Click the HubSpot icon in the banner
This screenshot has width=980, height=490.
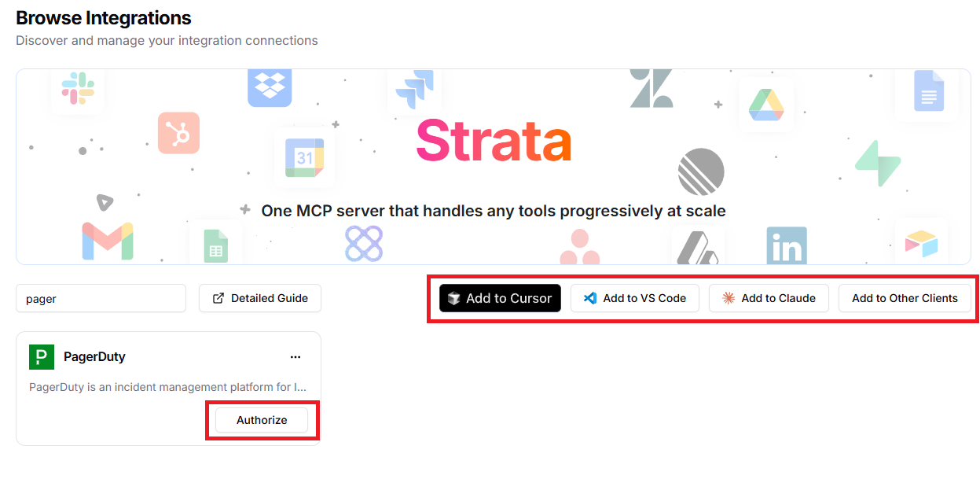(x=178, y=133)
